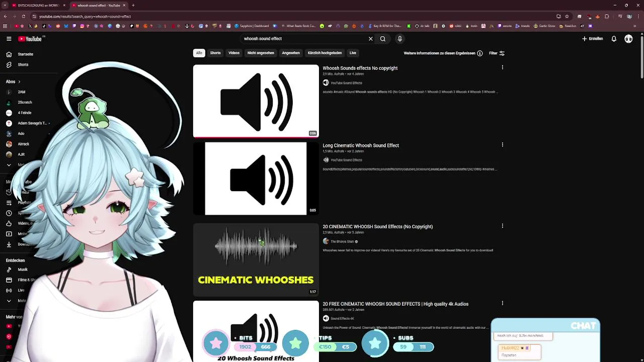
Task: Open Whoosh Sounds effects No copyright thumbnail
Action: (256, 101)
